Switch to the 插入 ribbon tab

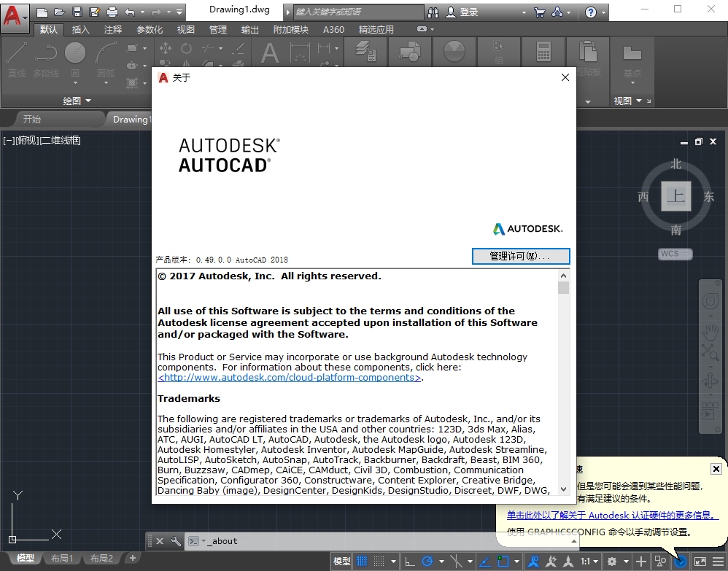pos(80,29)
